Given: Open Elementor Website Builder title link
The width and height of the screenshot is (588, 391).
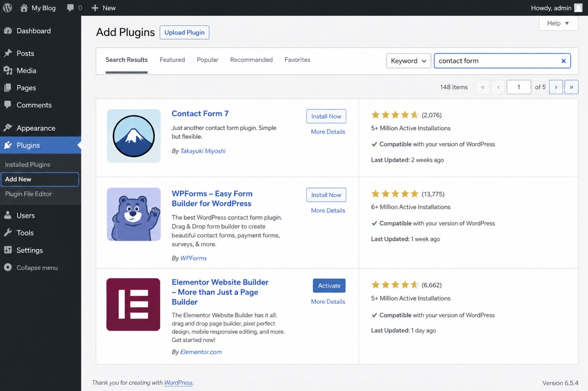Looking at the screenshot, I should (220, 292).
